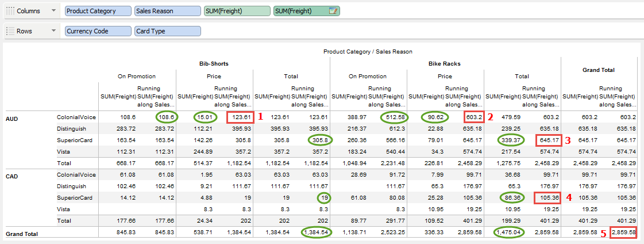Click the red-boxed 123.61 cell

coord(239,116)
